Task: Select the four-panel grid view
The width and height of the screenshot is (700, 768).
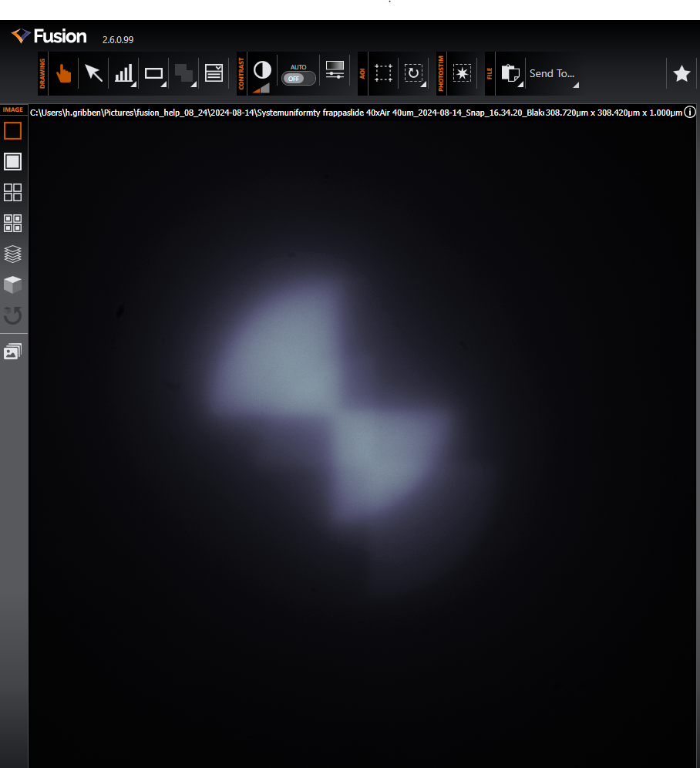Action: point(13,193)
